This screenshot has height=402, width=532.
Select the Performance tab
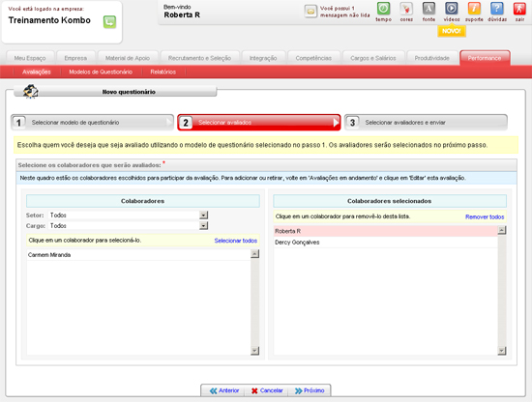coord(485,58)
